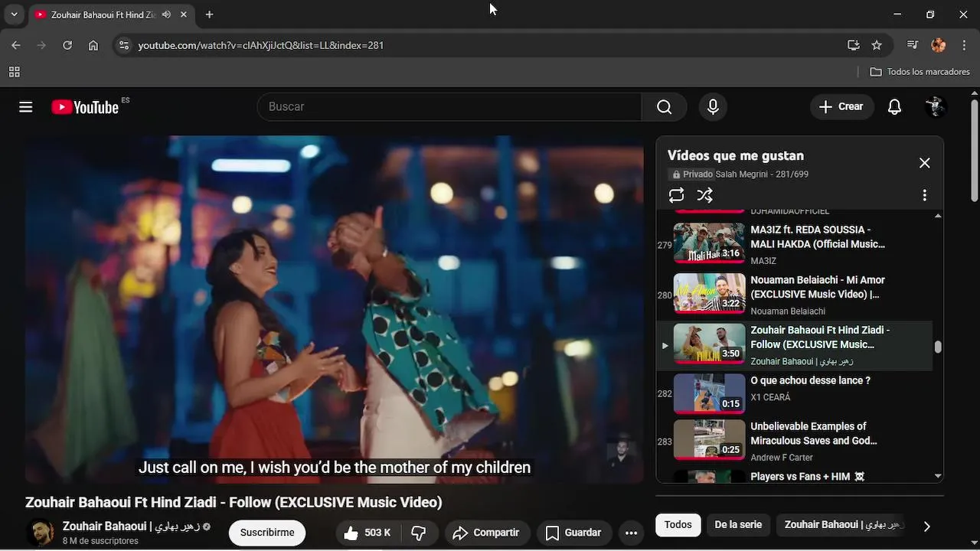Click the Suscribirme button
980x551 pixels.
(267, 533)
